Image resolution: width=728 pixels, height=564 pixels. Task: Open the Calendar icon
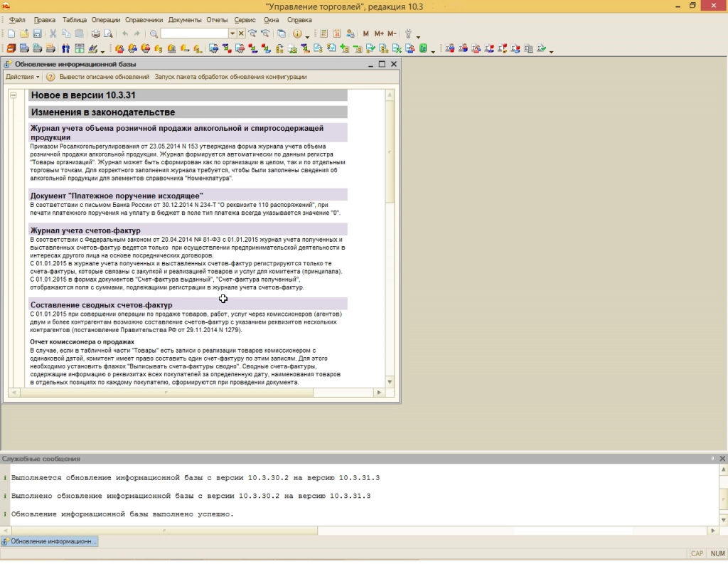(337, 33)
